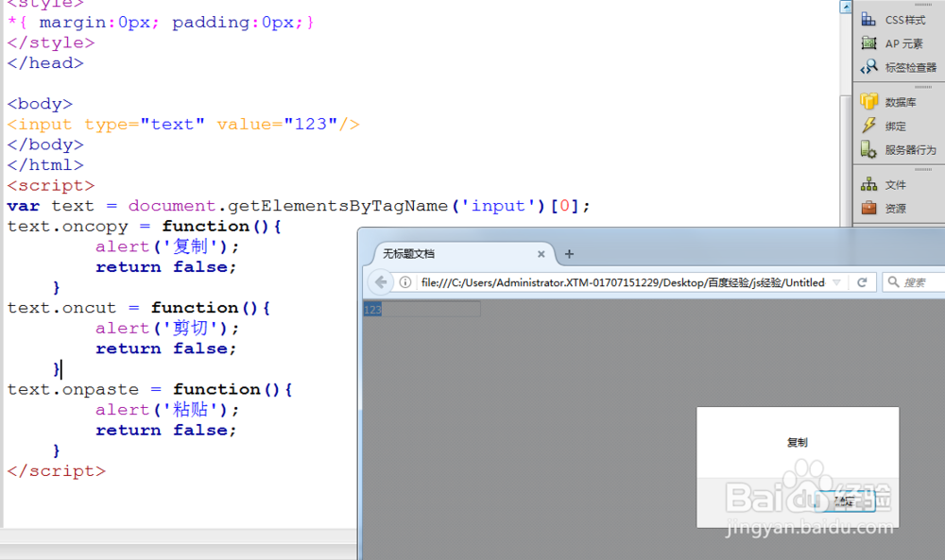Click the site info icon in address bar
Viewport: 945px width, 560px height.
click(x=405, y=282)
